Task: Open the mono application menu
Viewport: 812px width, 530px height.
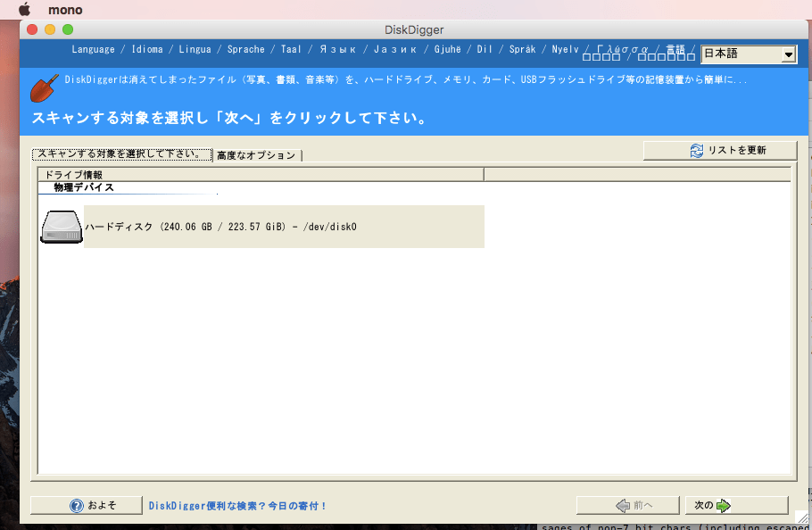Action: pyautogui.click(x=65, y=10)
